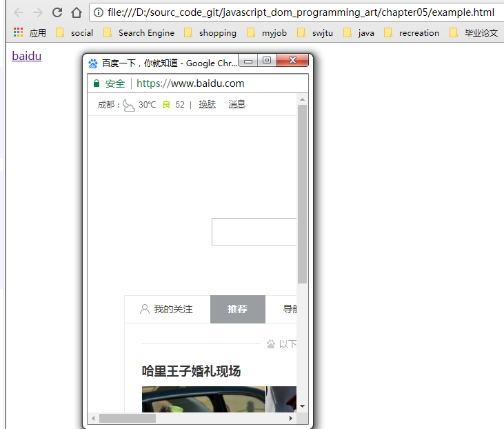Click the popup vertical scrollbar thumb

(302, 194)
